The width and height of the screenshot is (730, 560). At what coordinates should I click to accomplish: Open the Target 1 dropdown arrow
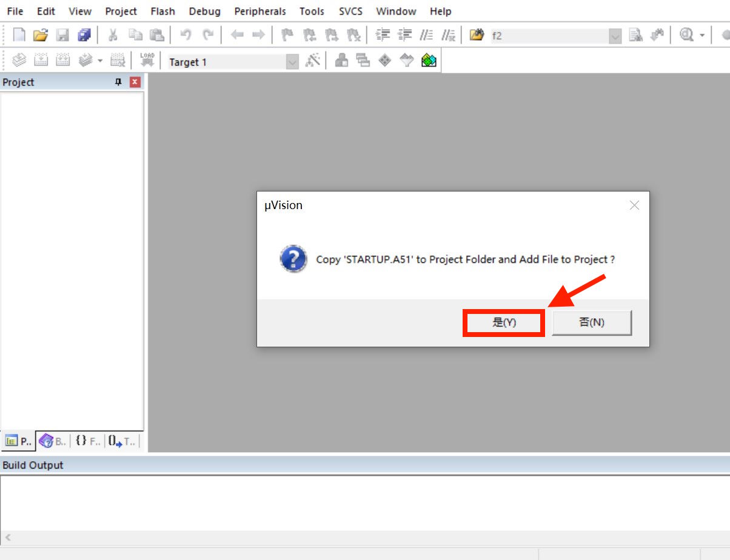coord(292,62)
